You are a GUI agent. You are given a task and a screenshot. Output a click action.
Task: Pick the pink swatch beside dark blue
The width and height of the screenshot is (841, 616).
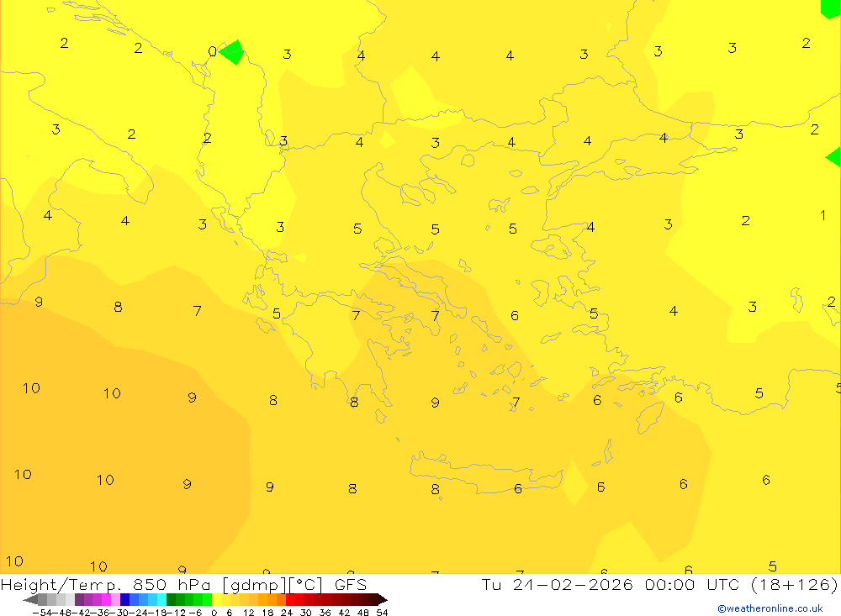[115, 599]
